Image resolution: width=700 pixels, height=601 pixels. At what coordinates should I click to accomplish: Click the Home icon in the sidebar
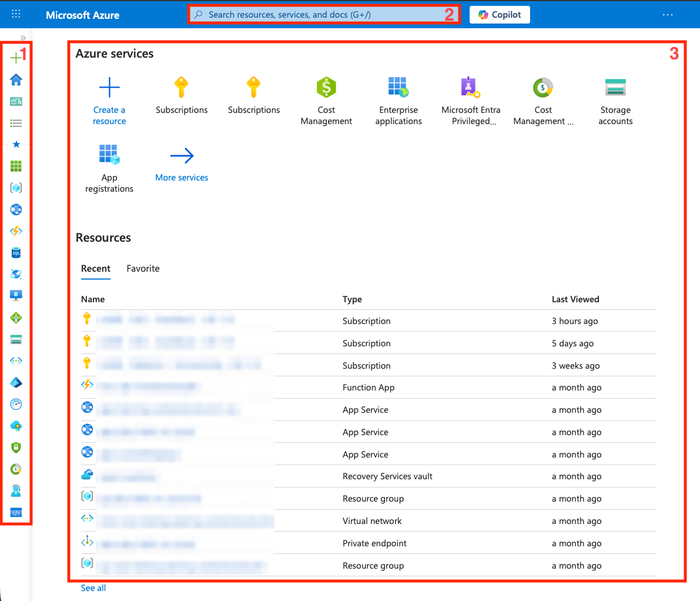pos(16,79)
